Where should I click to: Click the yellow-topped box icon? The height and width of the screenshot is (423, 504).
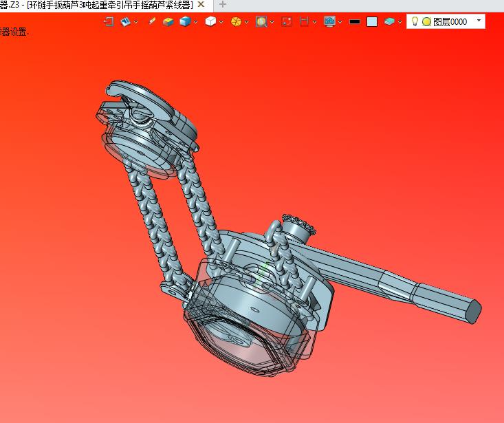[168, 21]
